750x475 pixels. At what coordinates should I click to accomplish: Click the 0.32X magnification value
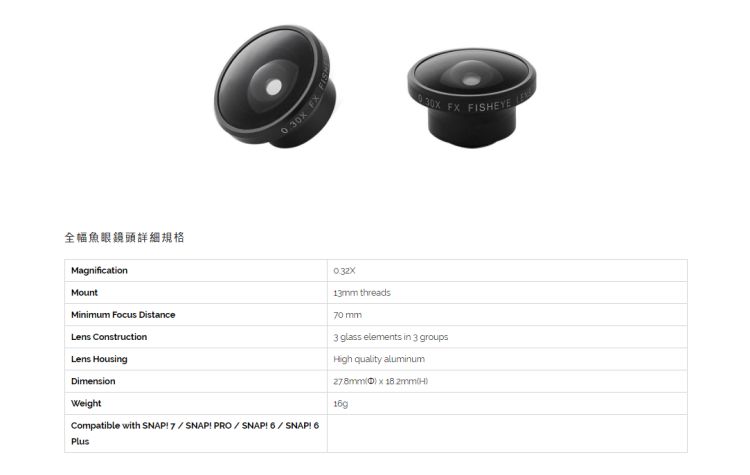coord(344,271)
